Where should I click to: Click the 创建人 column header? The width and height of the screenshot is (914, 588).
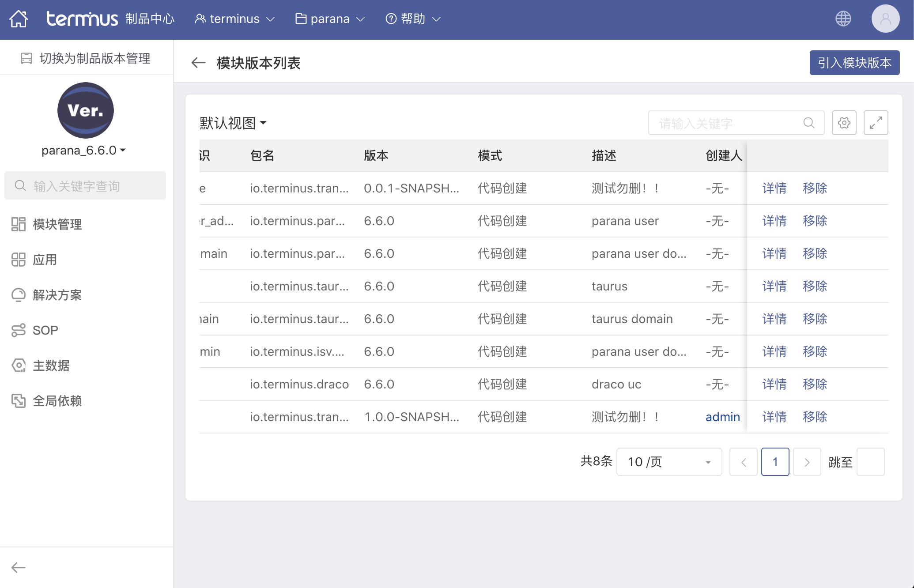[724, 155]
